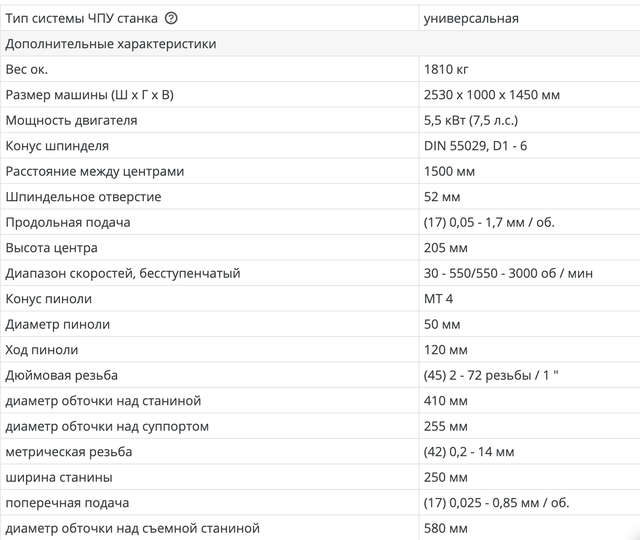640x540 pixels.
Task: Click the Мощность двигателя row label
Action: (x=71, y=120)
